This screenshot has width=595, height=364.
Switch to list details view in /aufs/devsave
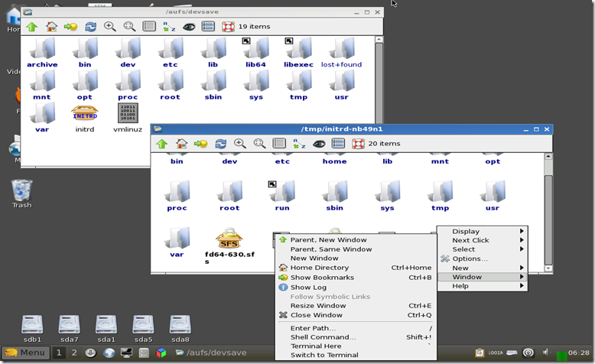208,27
